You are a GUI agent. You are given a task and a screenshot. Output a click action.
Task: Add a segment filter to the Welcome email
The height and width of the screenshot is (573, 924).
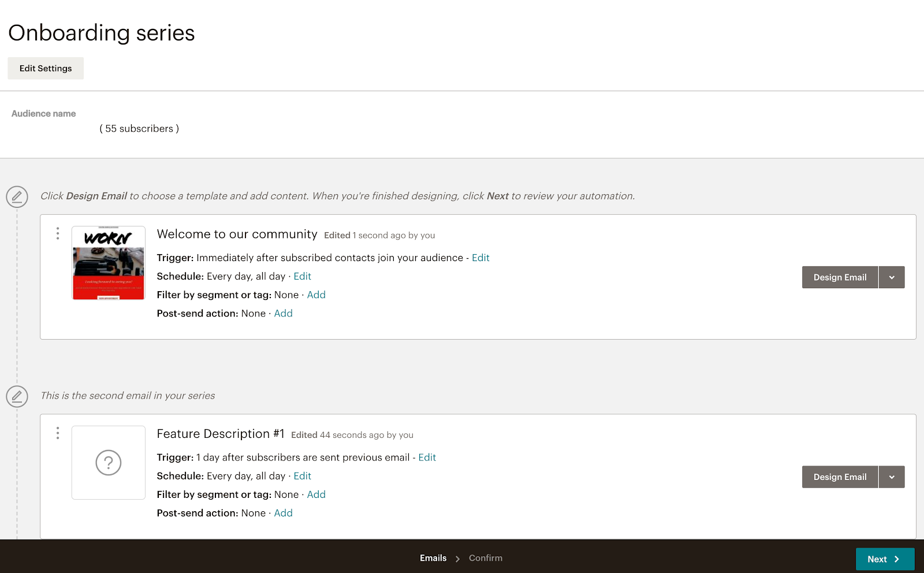click(316, 295)
